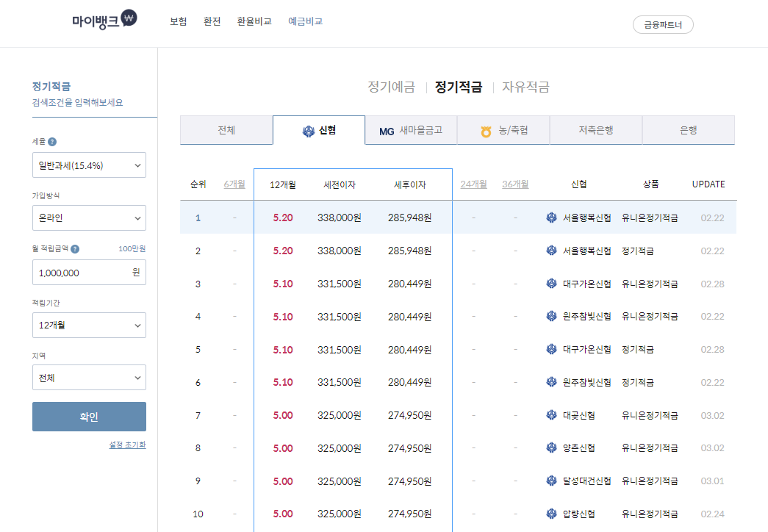The image size is (768, 532).
Task: Click the 6개월 column header link
Action: [x=234, y=184]
